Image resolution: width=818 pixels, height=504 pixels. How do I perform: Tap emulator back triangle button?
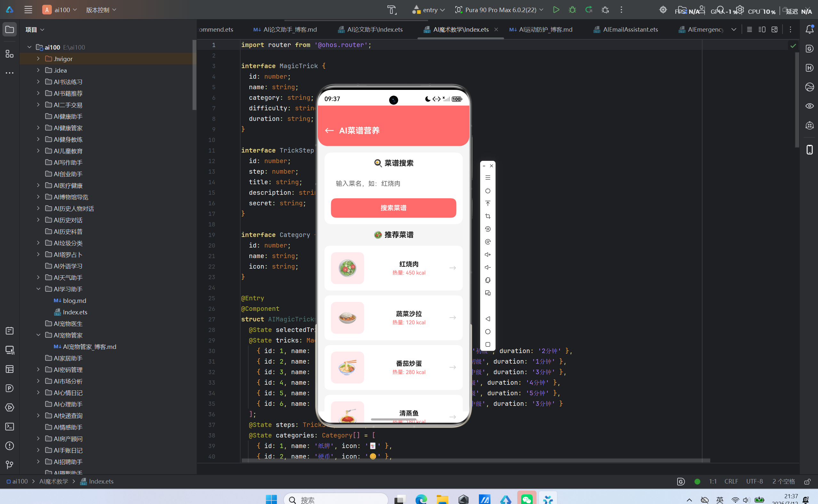click(488, 319)
